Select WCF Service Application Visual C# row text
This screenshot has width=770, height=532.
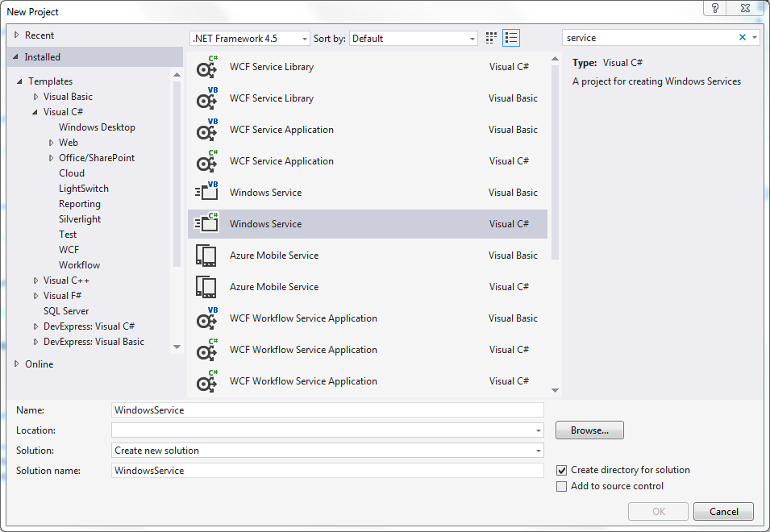[281, 161]
